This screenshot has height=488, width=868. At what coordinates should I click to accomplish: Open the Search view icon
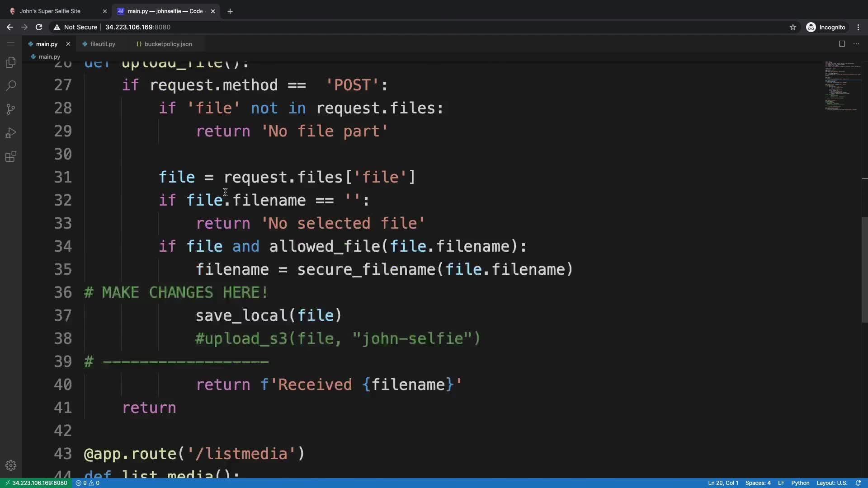(11, 86)
